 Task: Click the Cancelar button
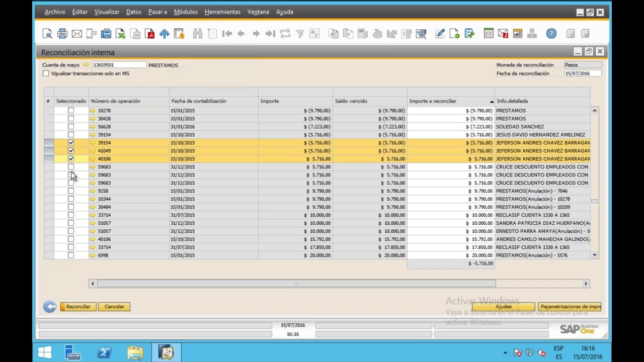(114, 307)
